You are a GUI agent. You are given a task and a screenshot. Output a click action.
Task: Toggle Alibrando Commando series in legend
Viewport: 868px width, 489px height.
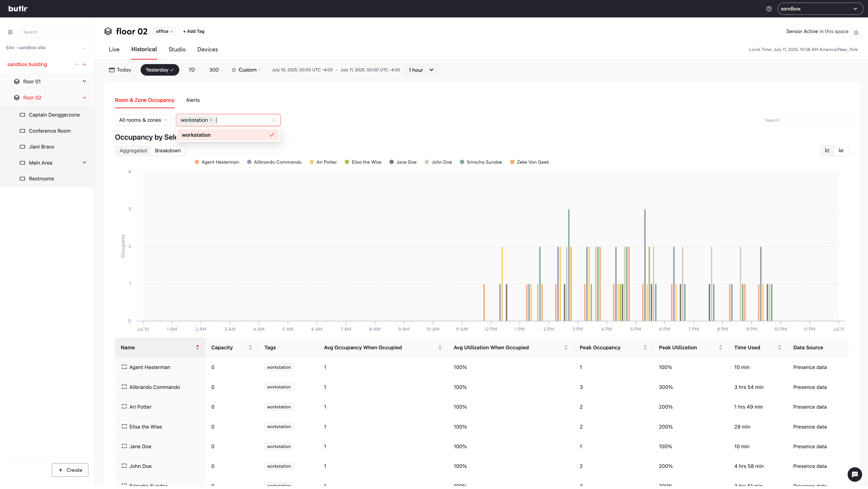(274, 162)
